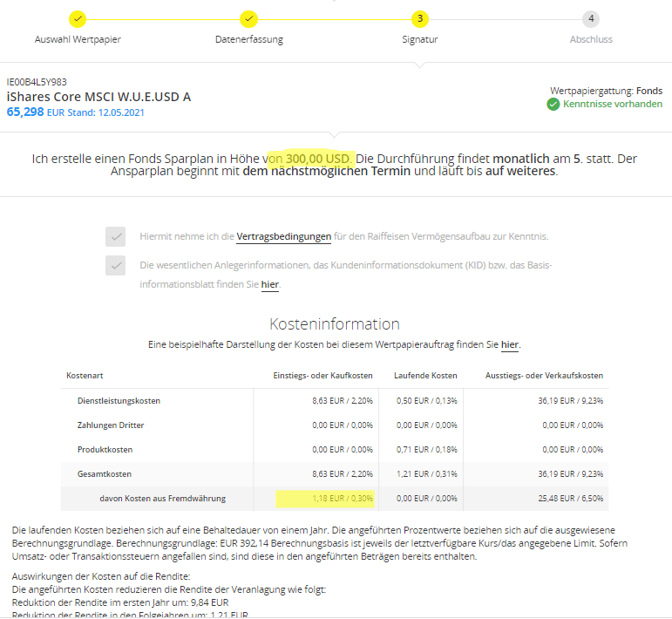Click the Auswahl Wertpapier step checkmark circle

[78, 19]
